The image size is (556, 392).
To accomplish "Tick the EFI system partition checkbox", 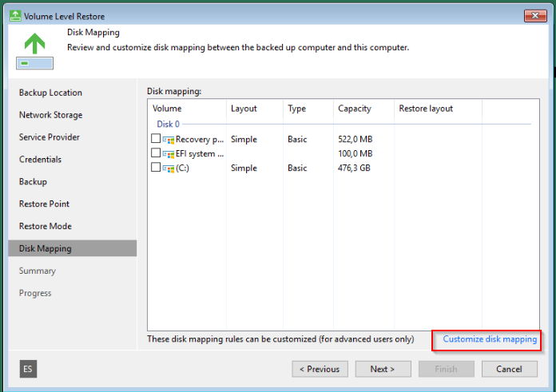I will click(156, 154).
